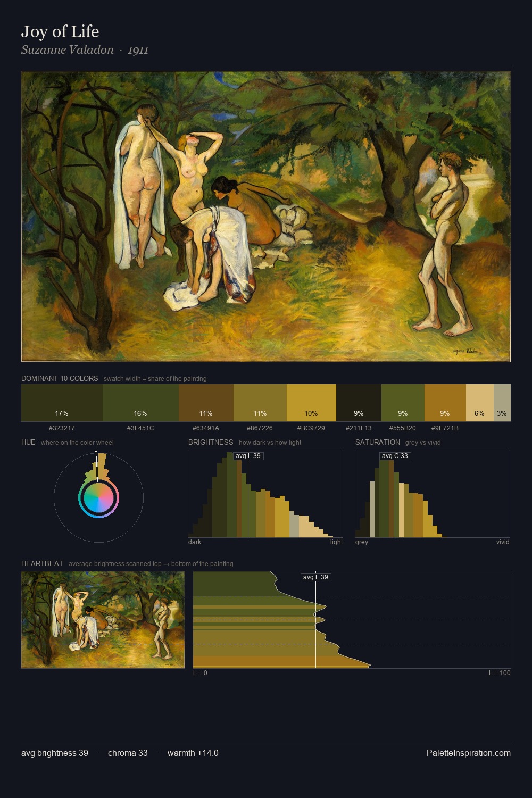
Task: Click the saturation histogram chart
Action: coord(433,494)
